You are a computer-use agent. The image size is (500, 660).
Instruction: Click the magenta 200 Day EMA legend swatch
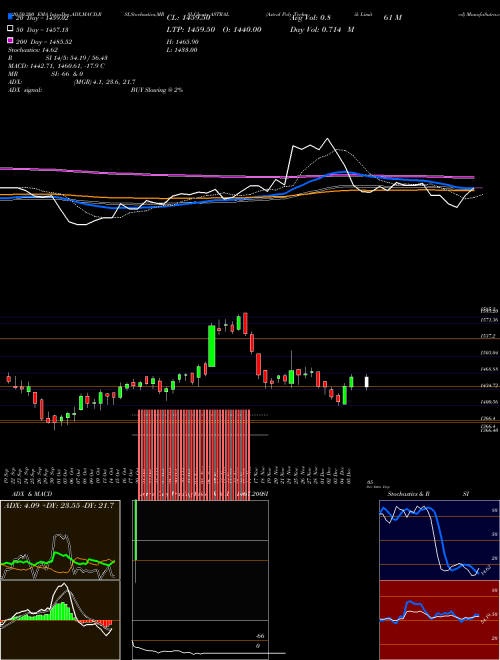(x=10, y=41)
